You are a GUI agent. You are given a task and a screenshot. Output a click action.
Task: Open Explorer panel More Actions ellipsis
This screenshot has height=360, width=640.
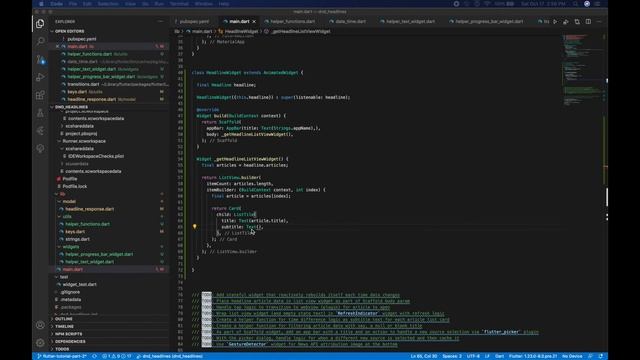point(160,22)
